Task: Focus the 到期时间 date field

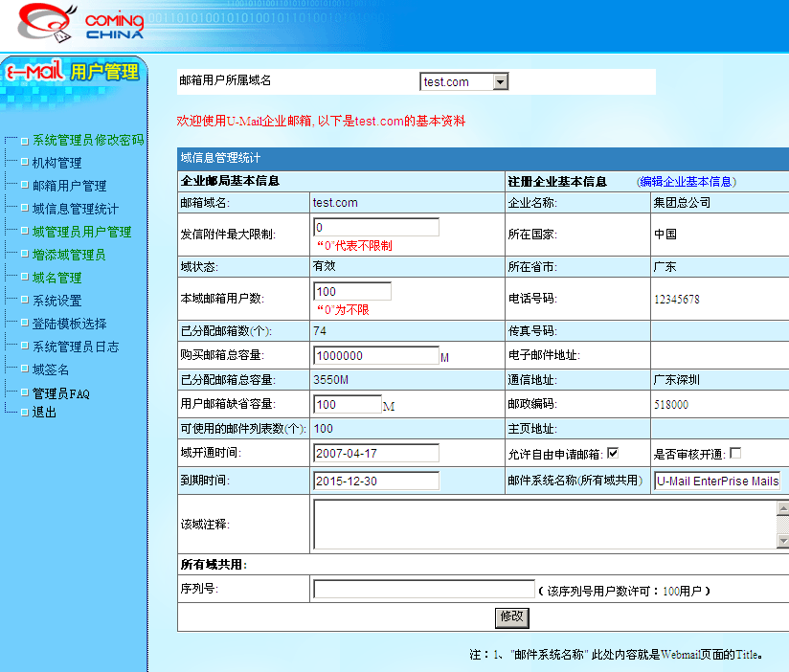Action: click(375, 481)
